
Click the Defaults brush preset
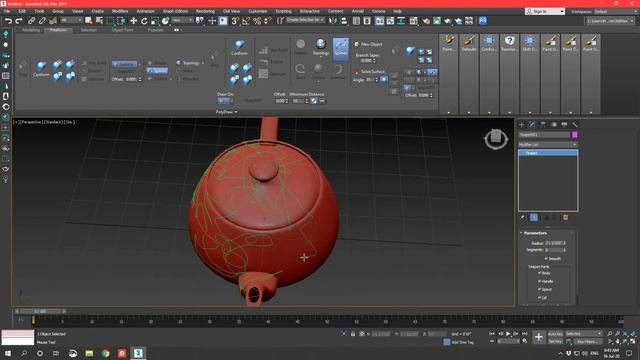(469, 43)
